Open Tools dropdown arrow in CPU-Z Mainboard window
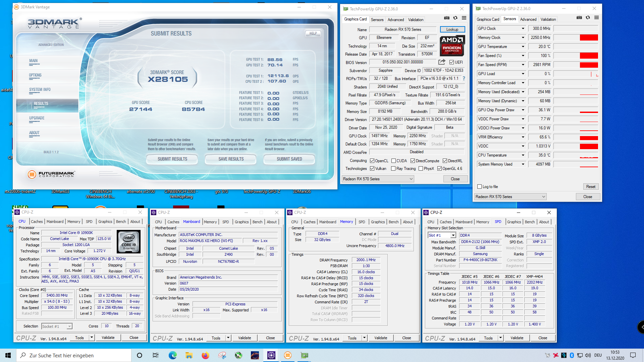The height and width of the screenshot is (362, 644). [228, 338]
